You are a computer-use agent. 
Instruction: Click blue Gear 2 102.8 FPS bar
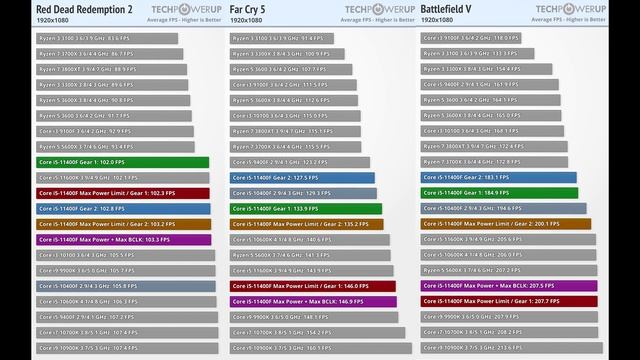click(123, 209)
